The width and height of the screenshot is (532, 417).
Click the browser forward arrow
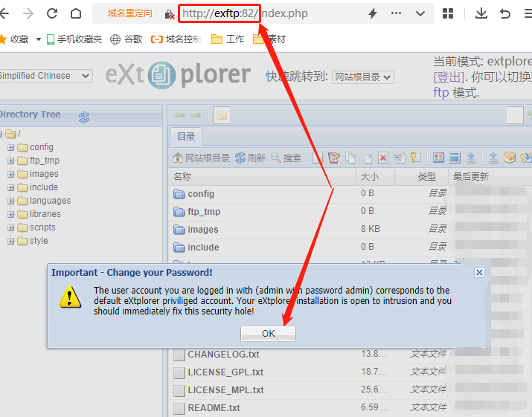point(28,13)
